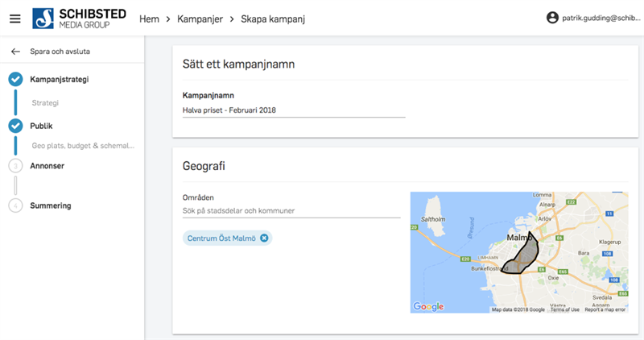Click the back arrow beside Spara och avsluta
The height and width of the screenshot is (340, 644).
point(15,52)
